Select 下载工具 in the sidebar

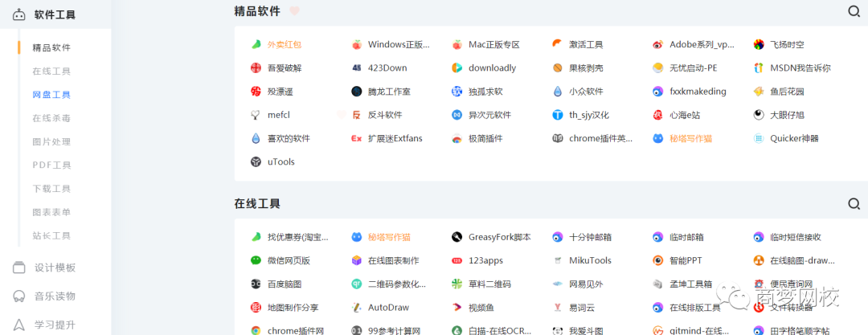[x=51, y=189]
